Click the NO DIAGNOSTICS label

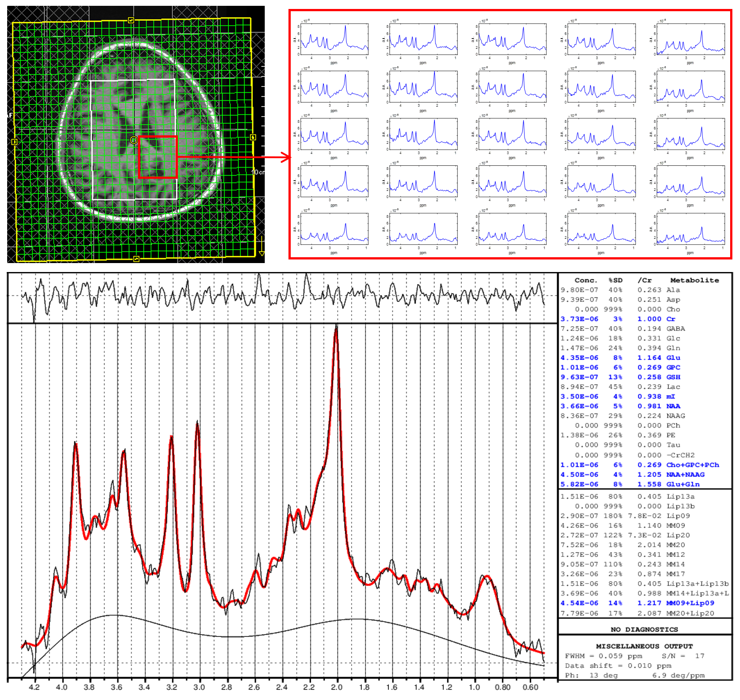(644, 629)
